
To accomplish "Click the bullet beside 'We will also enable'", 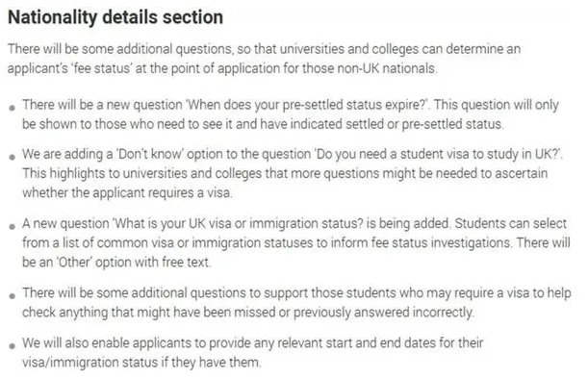I will coord(13,346).
